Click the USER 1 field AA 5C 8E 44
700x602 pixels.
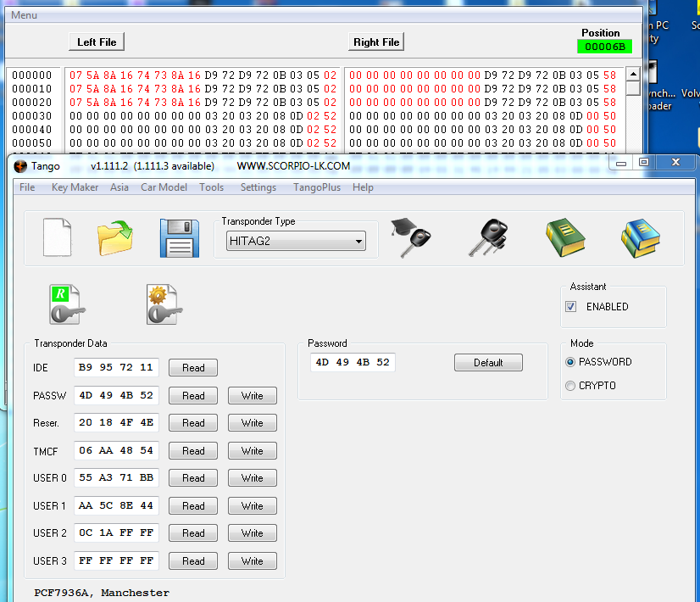(116, 505)
